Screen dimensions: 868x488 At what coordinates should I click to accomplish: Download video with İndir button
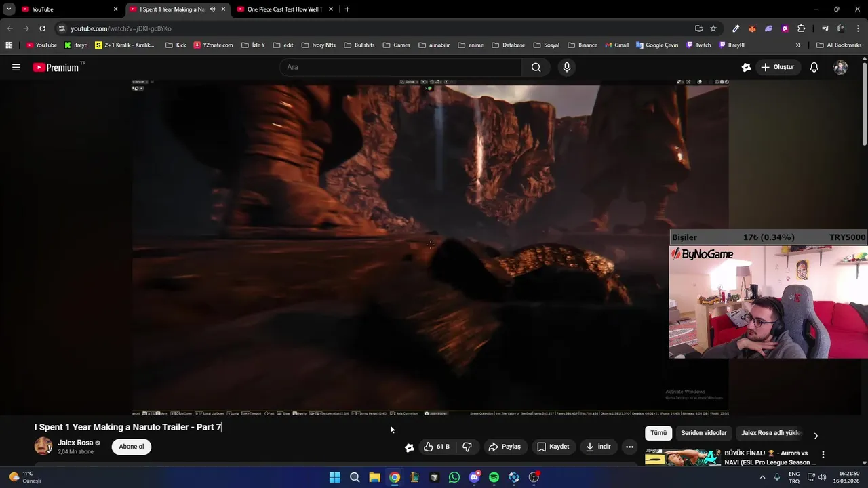pyautogui.click(x=599, y=447)
